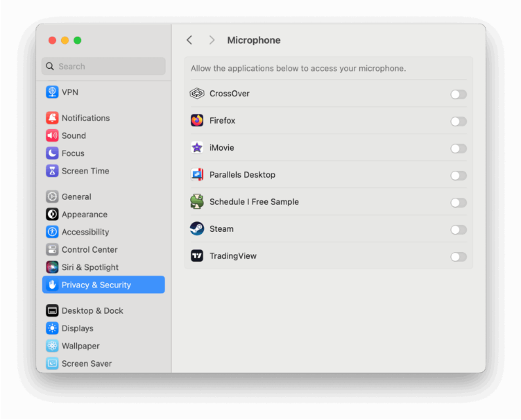Turn on the iMovie microphone switch
This screenshot has height=420, width=521.
(459, 149)
